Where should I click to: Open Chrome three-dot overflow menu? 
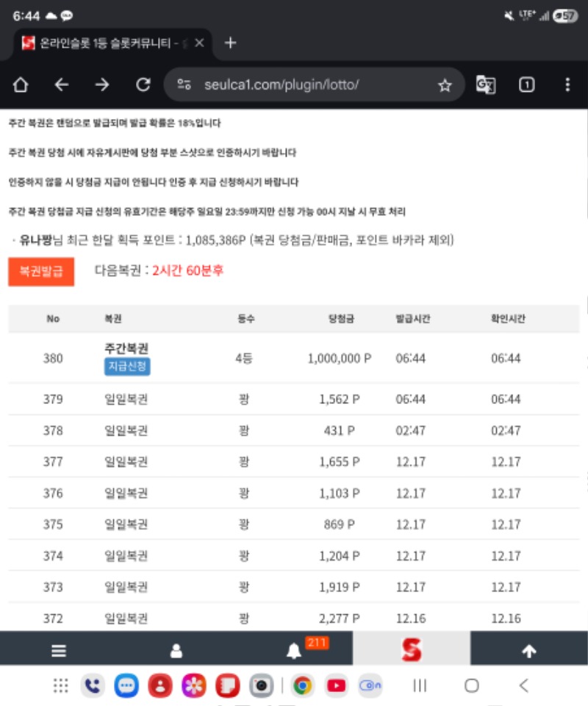567,85
